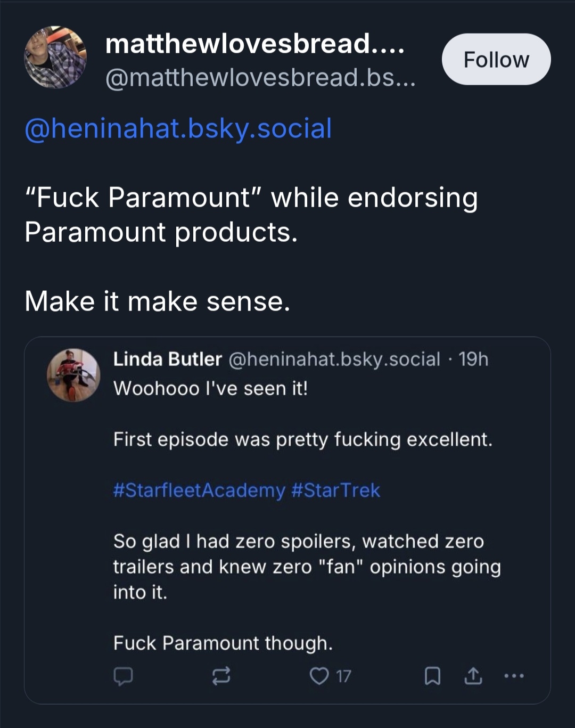Open the #StarfleetAcademy hashtag
The width and height of the screenshot is (575, 728).
tap(199, 490)
